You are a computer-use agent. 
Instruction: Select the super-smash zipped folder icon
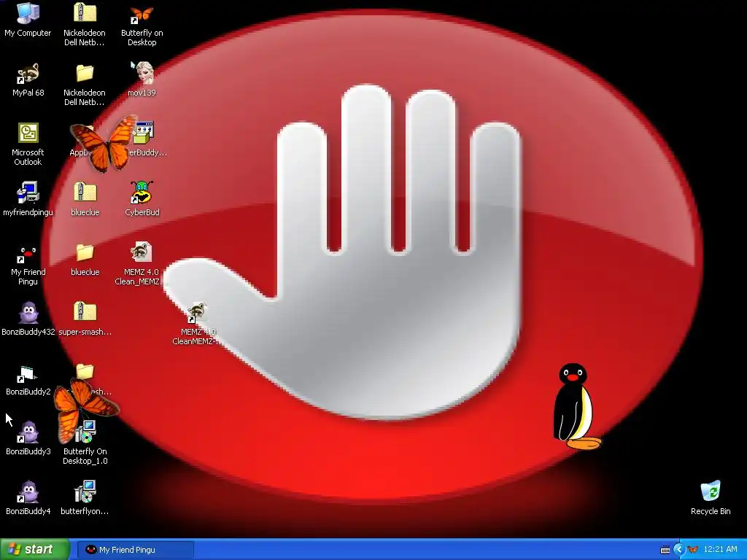85,313
